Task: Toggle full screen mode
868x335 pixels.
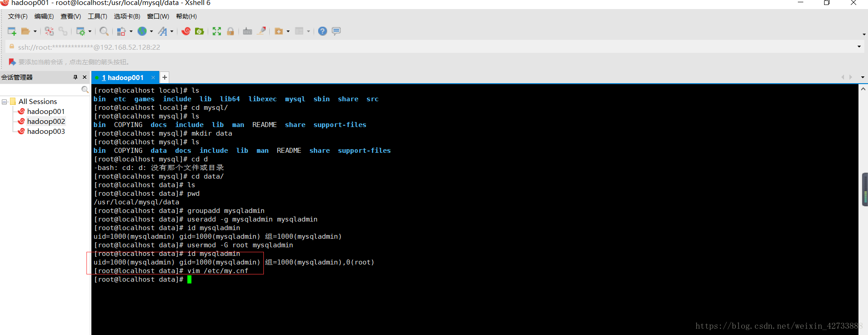Action: [217, 31]
